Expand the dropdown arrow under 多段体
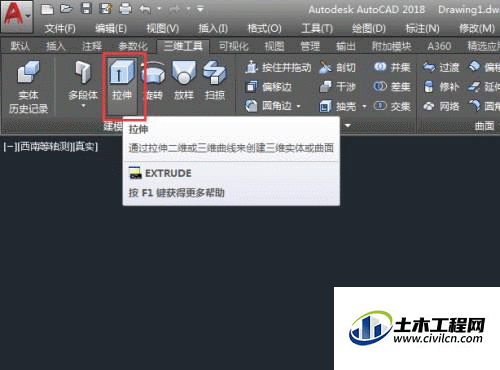Viewport: 500px width, 370px height. (x=83, y=106)
